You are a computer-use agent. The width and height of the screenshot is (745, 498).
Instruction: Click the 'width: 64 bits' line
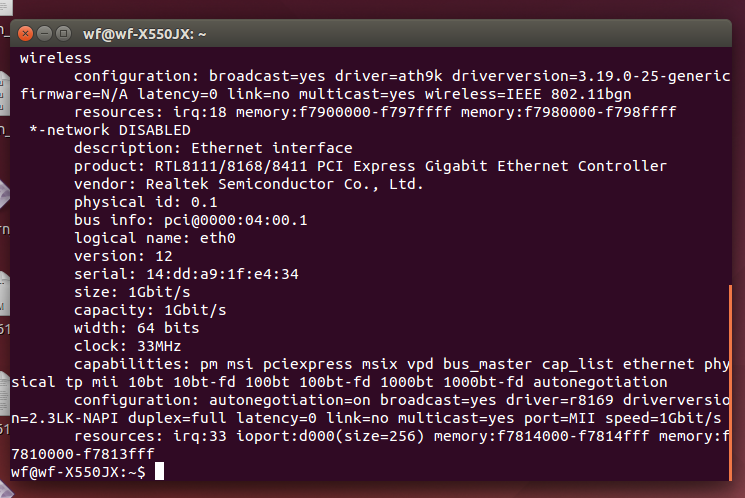[x=136, y=328]
